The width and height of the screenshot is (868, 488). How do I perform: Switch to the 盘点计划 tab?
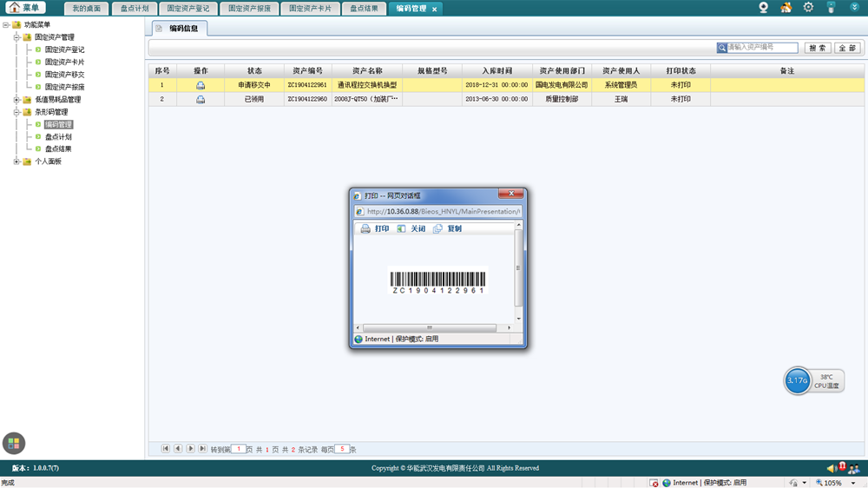point(134,9)
